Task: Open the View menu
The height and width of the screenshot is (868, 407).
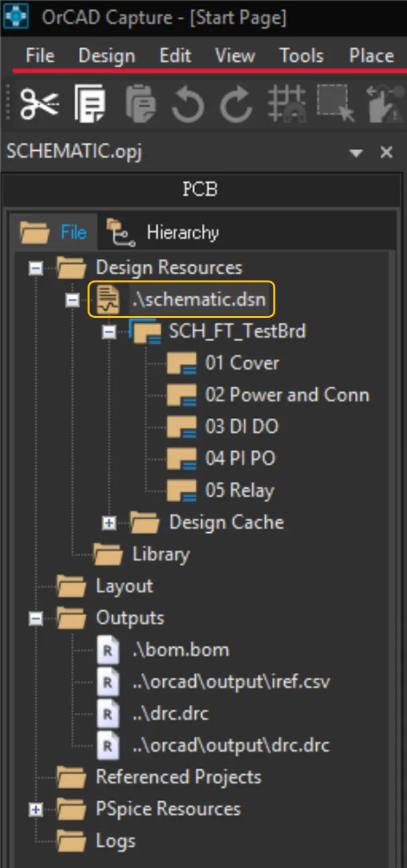Action: 235,55
